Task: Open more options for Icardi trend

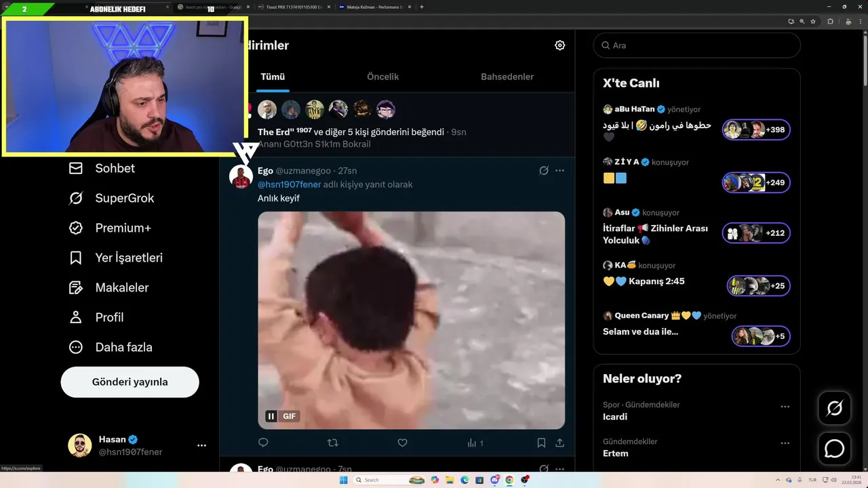Action: tap(785, 407)
